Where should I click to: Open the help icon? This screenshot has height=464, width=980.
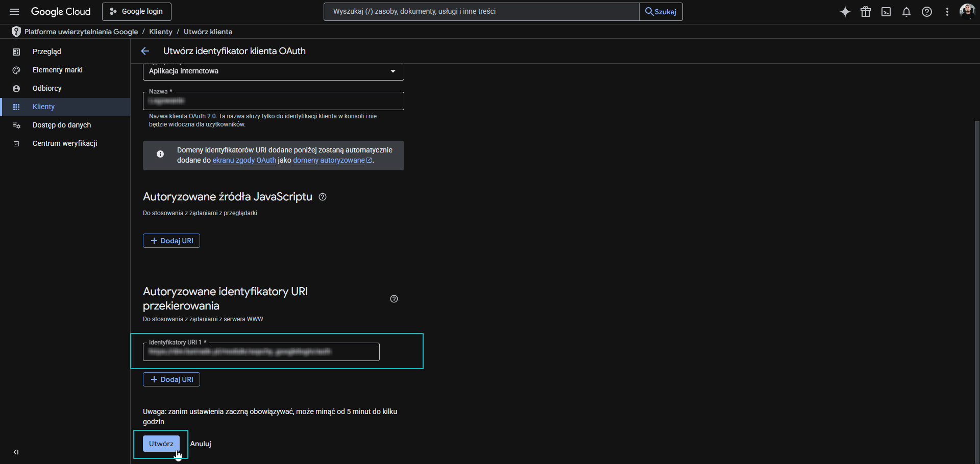[x=927, y=11]
